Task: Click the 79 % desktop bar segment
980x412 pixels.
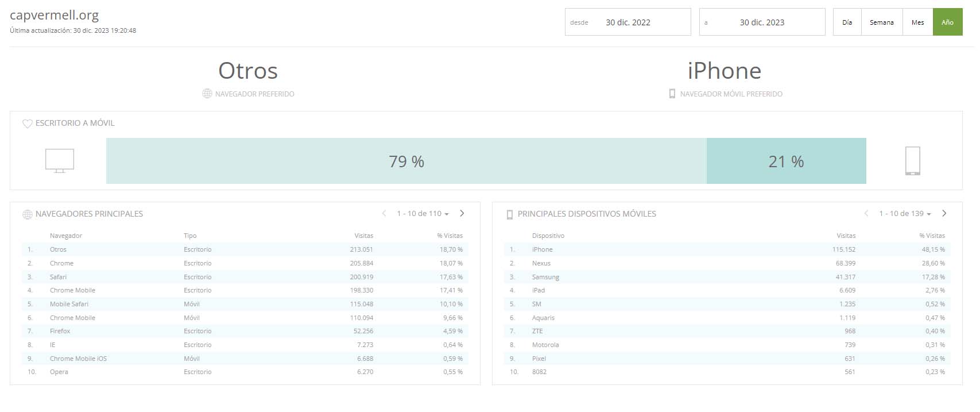Action: 406,161
